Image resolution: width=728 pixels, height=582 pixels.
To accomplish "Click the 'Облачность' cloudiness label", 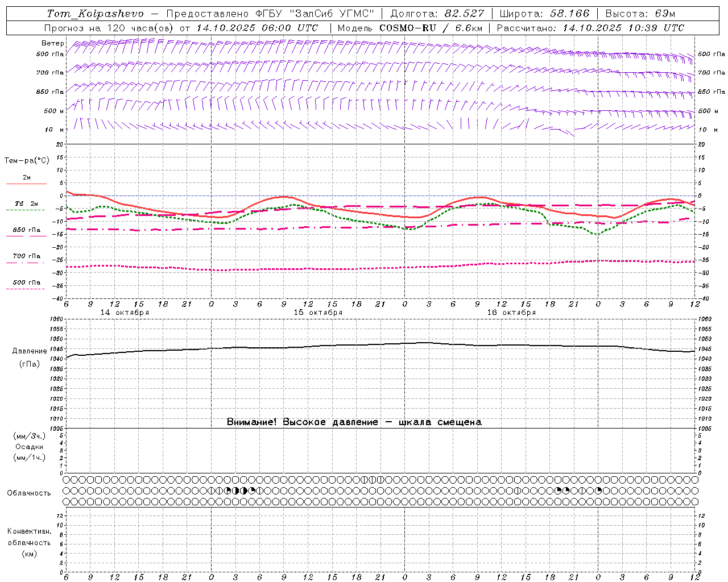I will pos(29,493).
